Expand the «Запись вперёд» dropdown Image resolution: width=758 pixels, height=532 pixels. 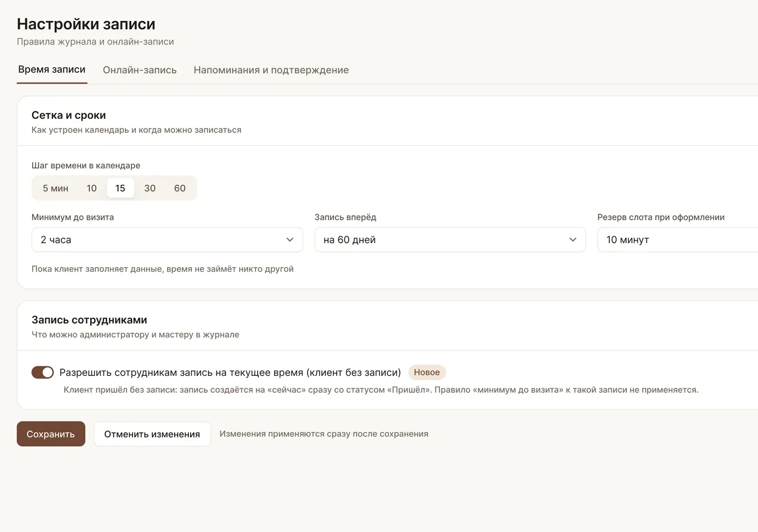[450, 240]
